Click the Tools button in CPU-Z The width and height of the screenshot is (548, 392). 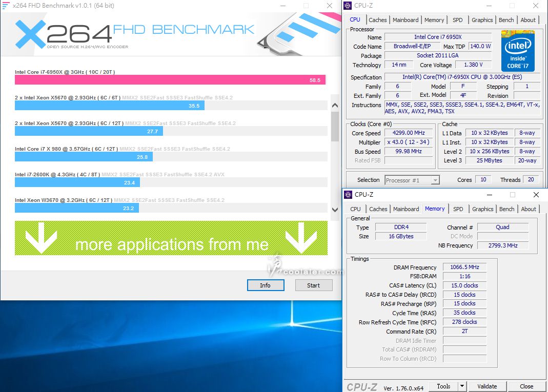coord(443,386)
